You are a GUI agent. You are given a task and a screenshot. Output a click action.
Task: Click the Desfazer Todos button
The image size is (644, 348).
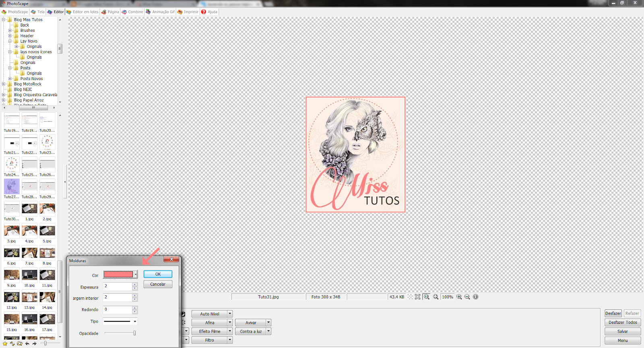623,322
